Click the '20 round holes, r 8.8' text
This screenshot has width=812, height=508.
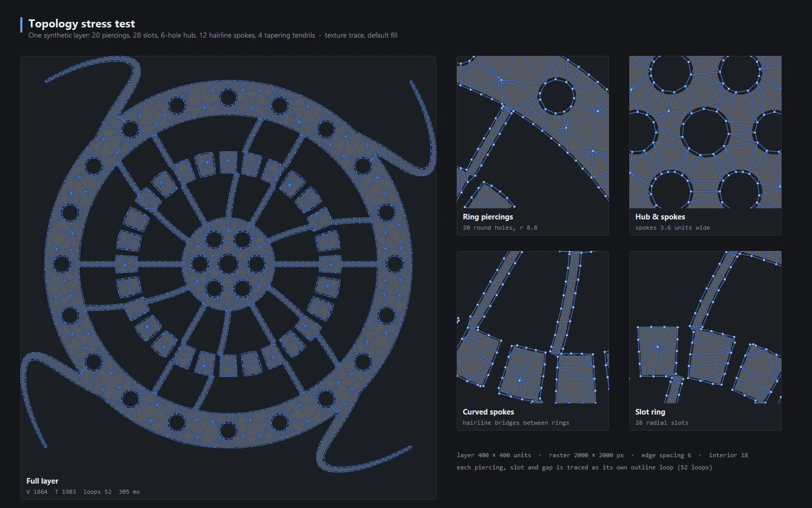(x=500, y=228)
